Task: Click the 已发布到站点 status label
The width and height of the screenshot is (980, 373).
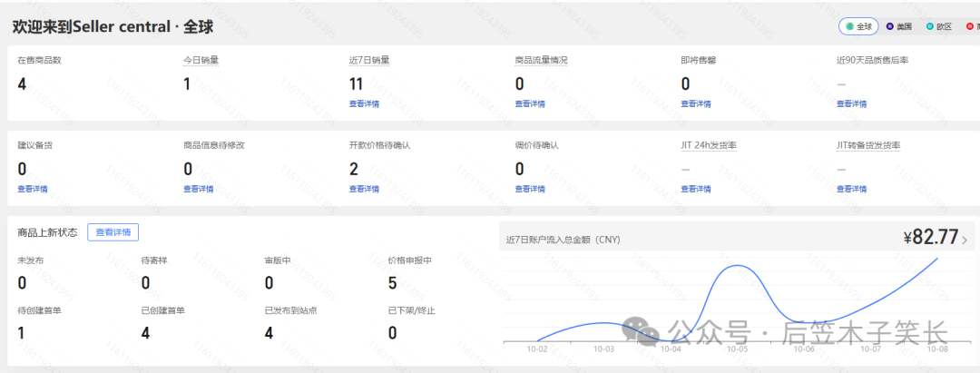Action: 290,310
